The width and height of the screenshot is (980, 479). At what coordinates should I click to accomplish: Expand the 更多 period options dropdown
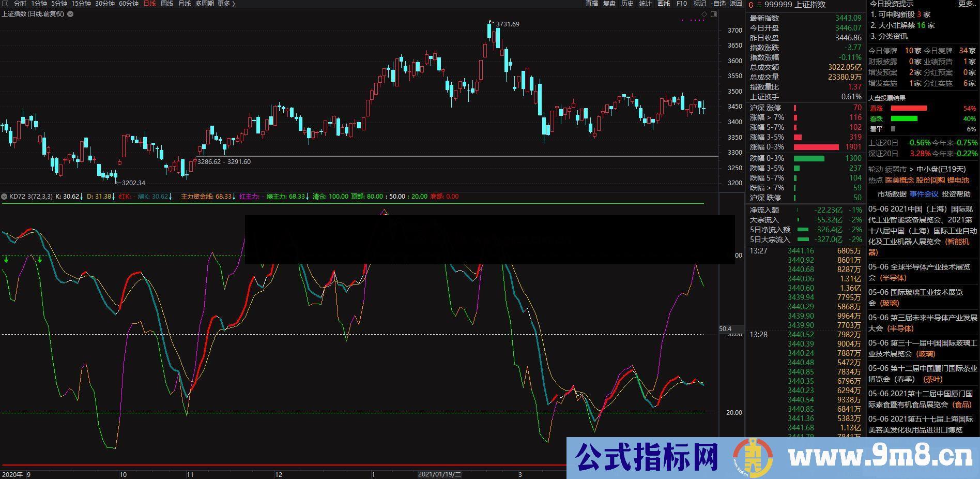(224, 3)
